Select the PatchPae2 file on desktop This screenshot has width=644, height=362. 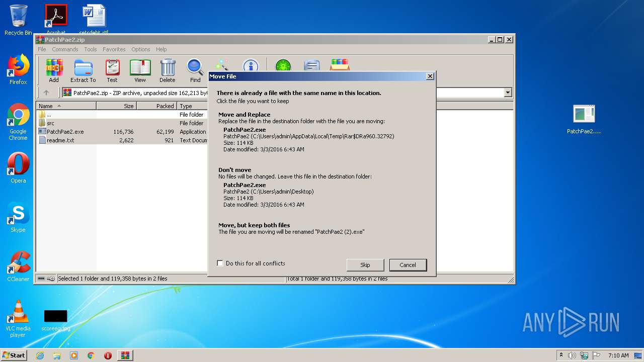[584, 120]
